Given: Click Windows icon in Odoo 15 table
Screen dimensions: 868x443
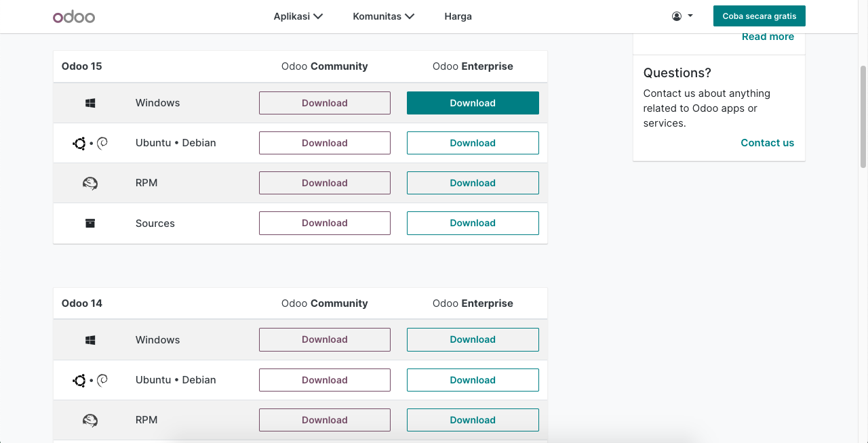Looking at the screenshot, I should [90, 103].
